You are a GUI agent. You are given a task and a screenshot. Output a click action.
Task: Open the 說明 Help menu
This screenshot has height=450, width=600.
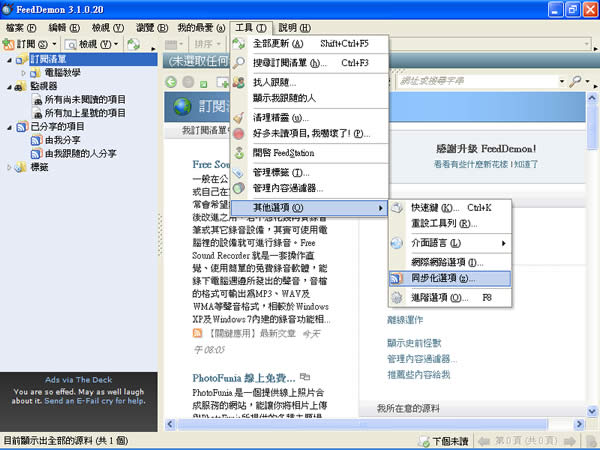click(295, 28)
